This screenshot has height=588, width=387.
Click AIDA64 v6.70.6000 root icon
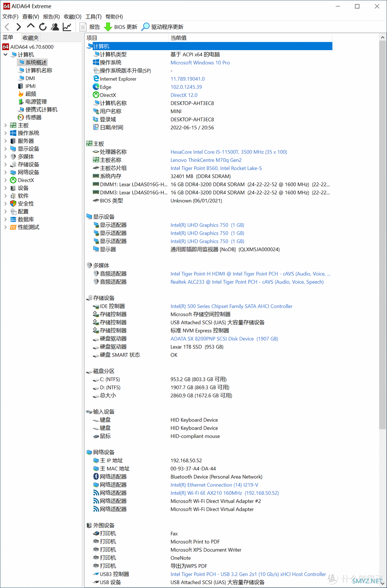point(5,47)
